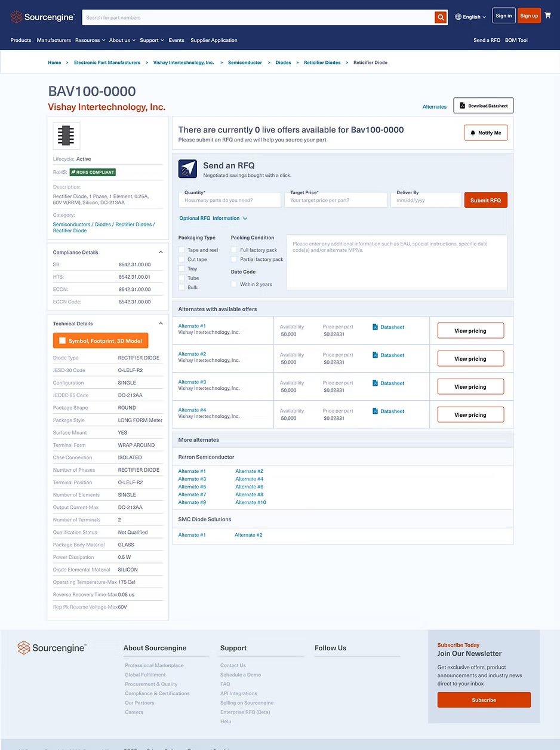Open Retron Semiconductor Alternate #10 link
Screen dimensions: 560x750
pyautogui.click(x=251, y=502)
